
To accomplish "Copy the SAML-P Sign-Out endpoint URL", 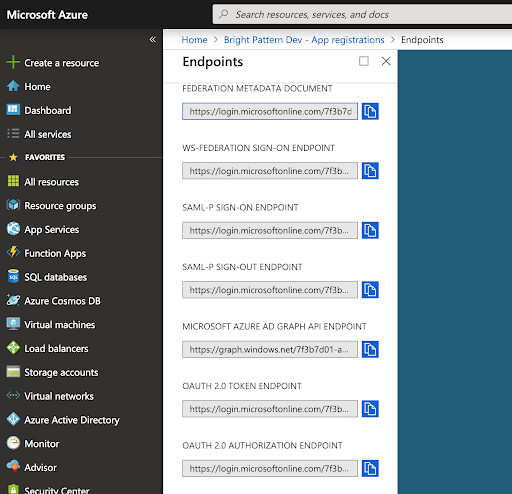I will (x=370, y=290).
